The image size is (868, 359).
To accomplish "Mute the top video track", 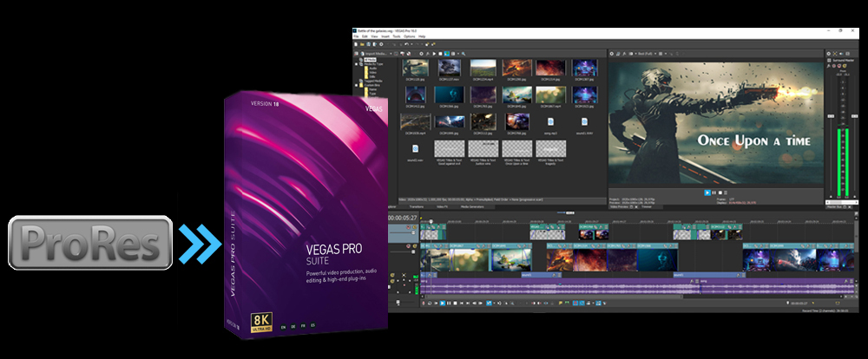I will 408,227.
